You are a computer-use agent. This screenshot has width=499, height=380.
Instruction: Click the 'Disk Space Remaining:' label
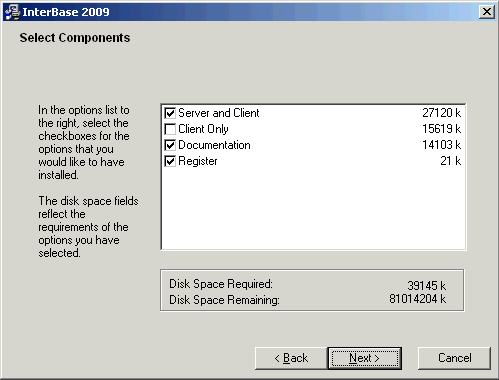click(224, 300)
